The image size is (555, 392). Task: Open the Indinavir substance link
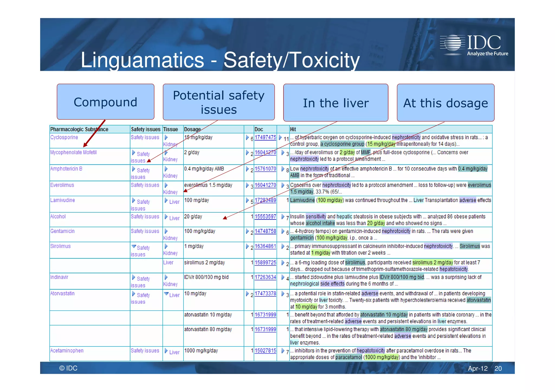(x=59, y=277)
